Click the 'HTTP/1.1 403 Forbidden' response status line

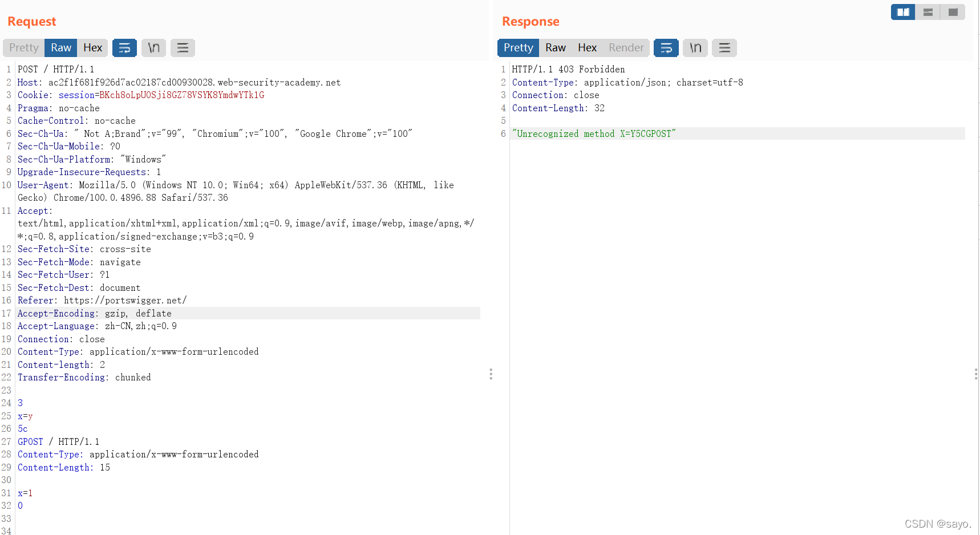pos(568,70)
